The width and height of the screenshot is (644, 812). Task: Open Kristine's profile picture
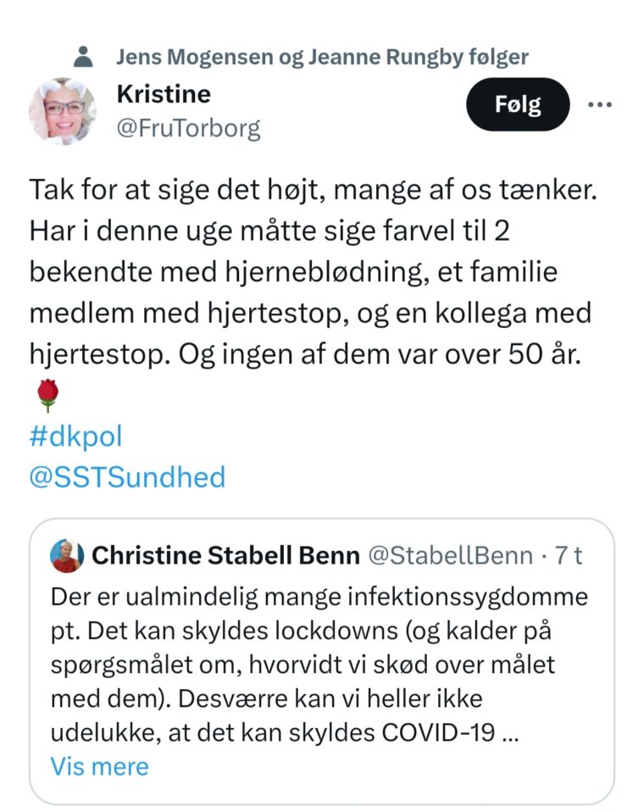62,111
